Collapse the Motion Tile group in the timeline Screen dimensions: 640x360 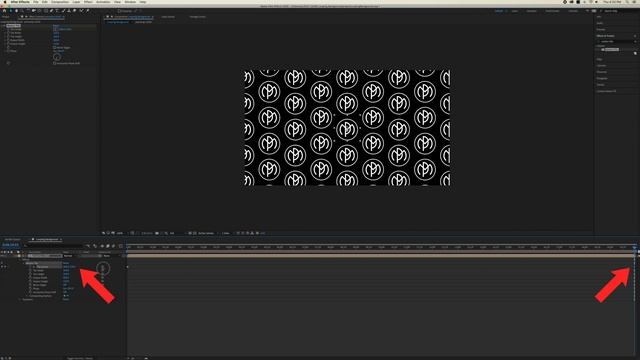(23, 263)
